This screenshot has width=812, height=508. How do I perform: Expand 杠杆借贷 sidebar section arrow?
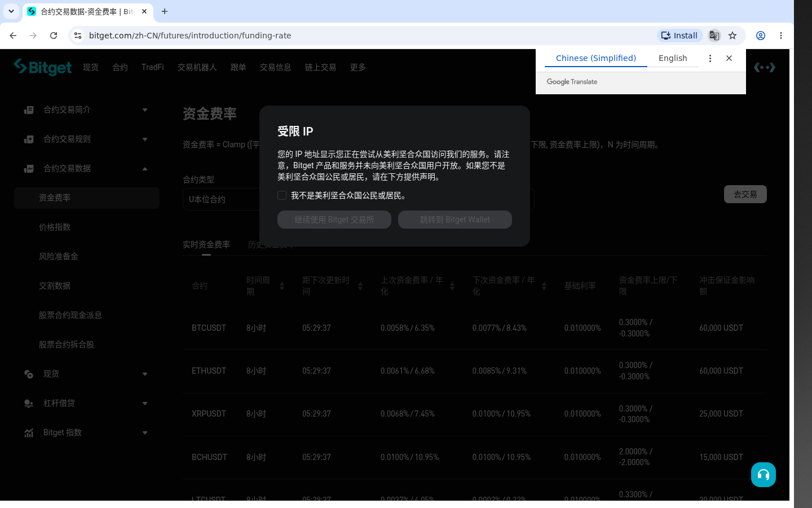point(145,404)
